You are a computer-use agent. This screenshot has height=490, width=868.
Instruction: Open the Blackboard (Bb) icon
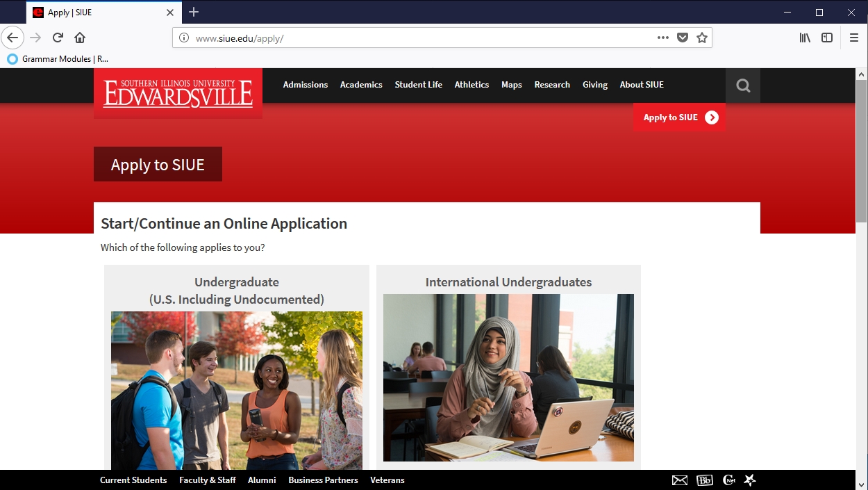[x=704, y=480]
